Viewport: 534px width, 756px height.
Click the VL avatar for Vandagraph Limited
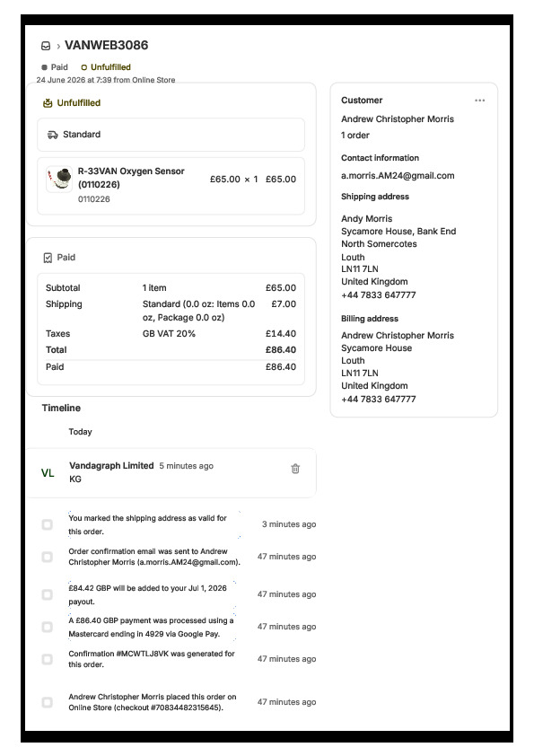pos(48,473)
